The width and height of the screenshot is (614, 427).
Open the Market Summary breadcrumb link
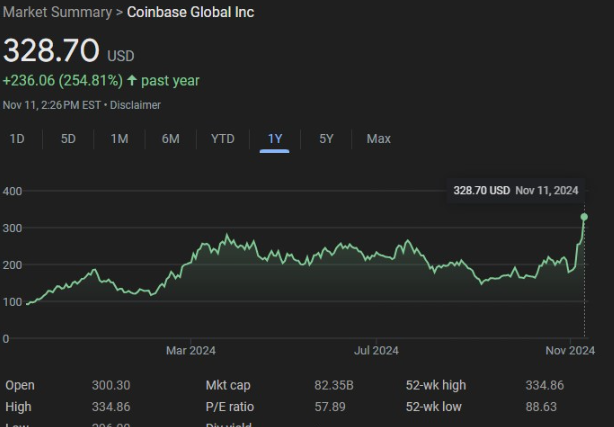[57, 12]
